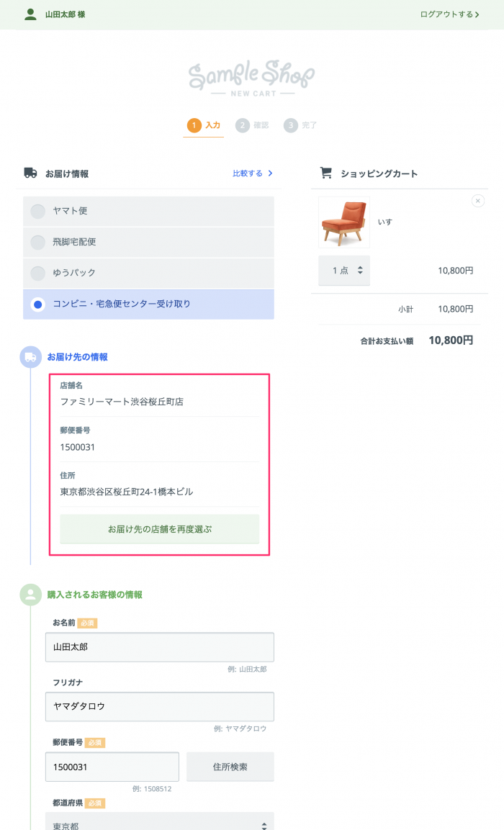Select コンビニ・宅急便センター受け取り radio option
Viewport: 504px width, 830px height.
(148, 305)
